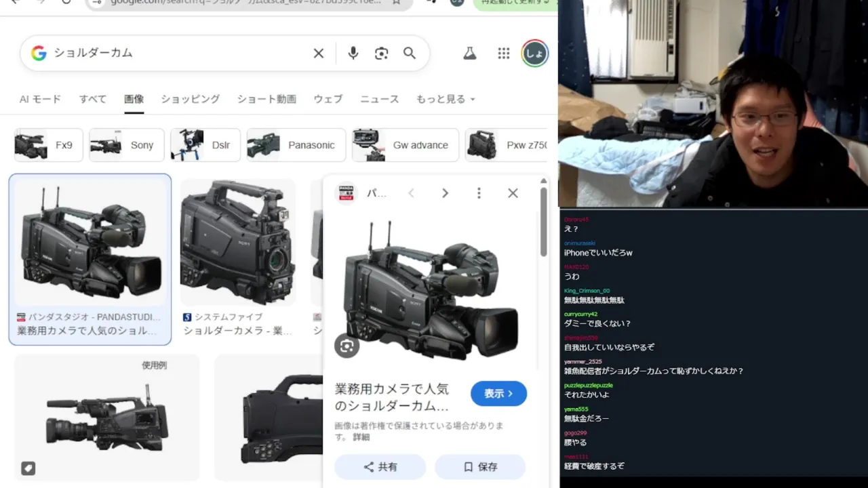Filter images by Pxw z750 chip
Image resolution: width=868 pixels, height=488 pixels.
coord(506,145)
